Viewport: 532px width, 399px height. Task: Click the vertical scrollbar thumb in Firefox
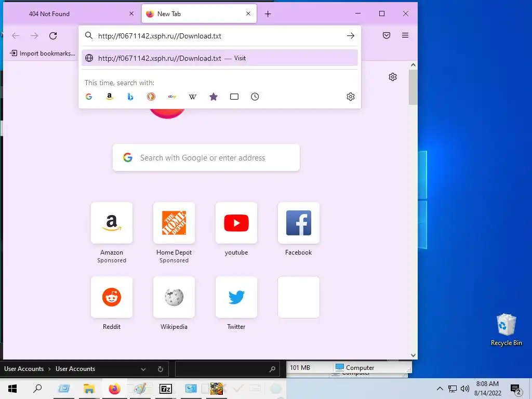[413, 87]
